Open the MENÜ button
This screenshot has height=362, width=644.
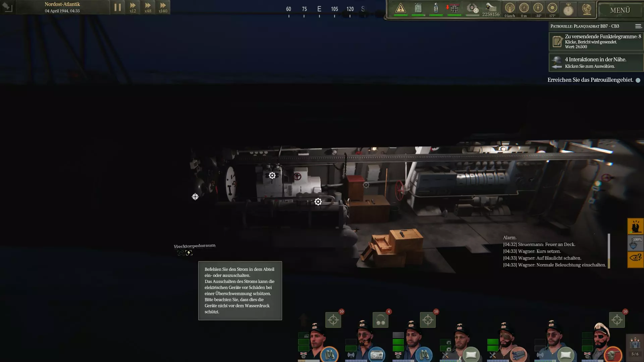click(x=620, y=10)
